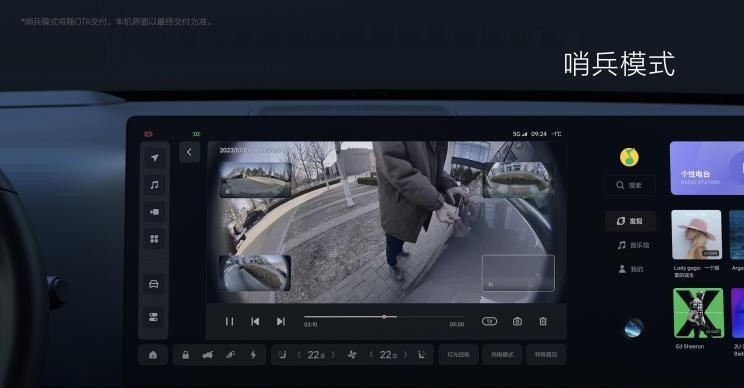Screen dimensions: 744x388
Task: Take a snapshot with the camera icon
Action: point(517,322)
